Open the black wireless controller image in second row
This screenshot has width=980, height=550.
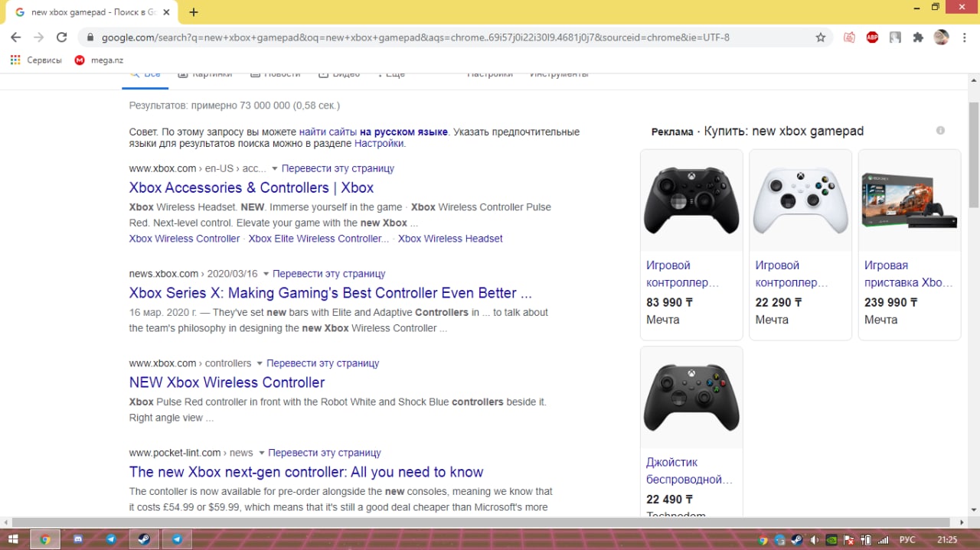pyautogui.click(x=691, y=398)
